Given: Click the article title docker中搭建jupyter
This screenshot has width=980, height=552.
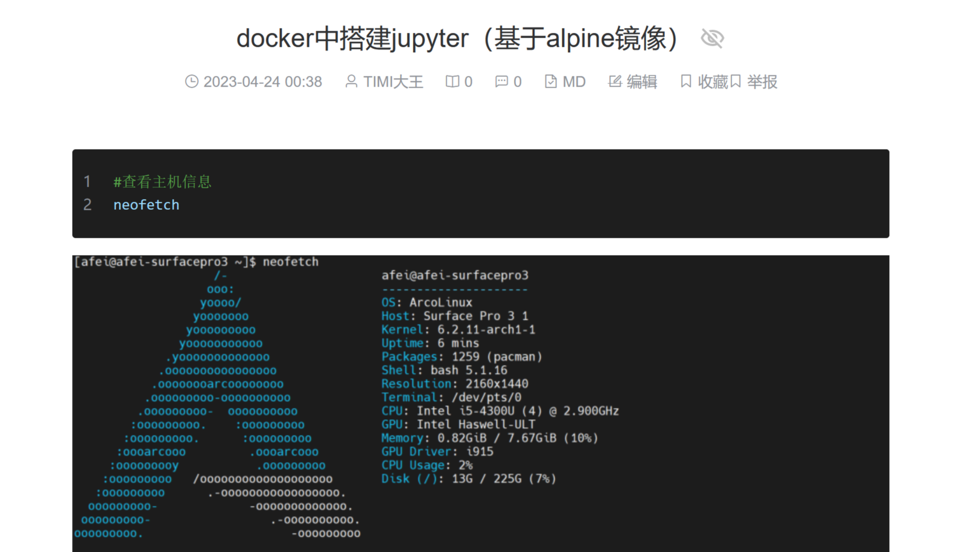Looking at the screenshot, I should point(459,38).
